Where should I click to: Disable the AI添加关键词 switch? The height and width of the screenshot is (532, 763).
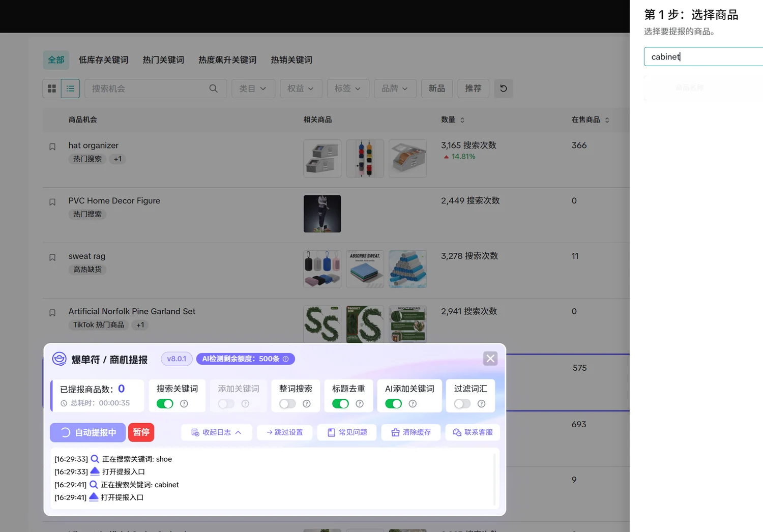393,404
